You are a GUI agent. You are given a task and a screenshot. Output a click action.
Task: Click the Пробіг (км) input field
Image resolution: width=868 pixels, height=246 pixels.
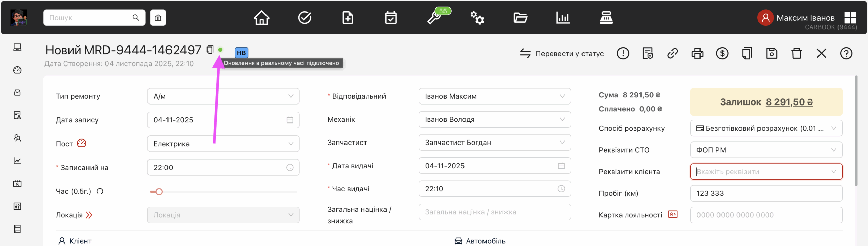click(x=766, y=193)
